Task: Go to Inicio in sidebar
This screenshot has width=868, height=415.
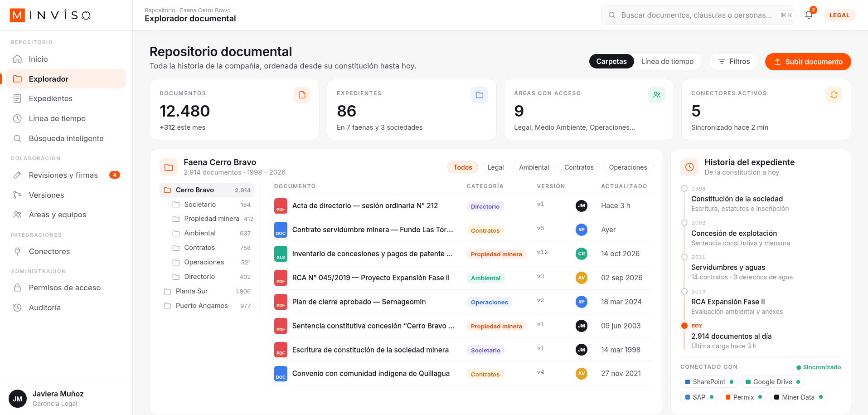Action: click(x=66, y=59)
